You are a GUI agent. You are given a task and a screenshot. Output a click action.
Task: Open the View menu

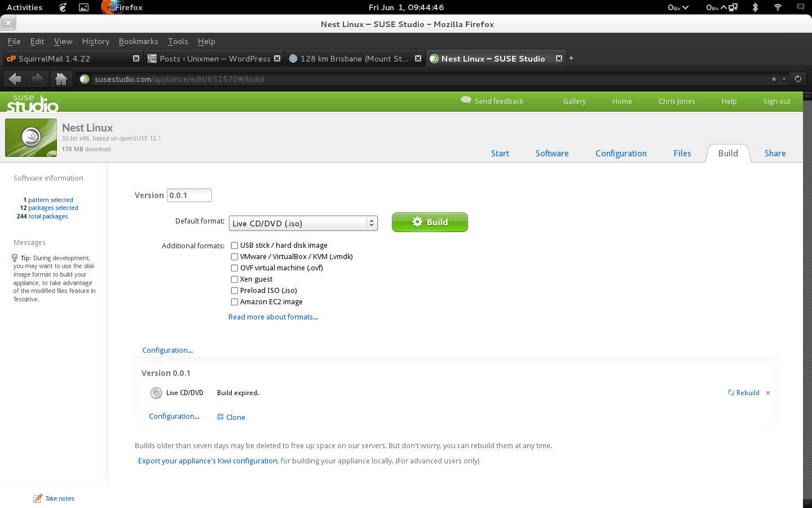point(63,41)
